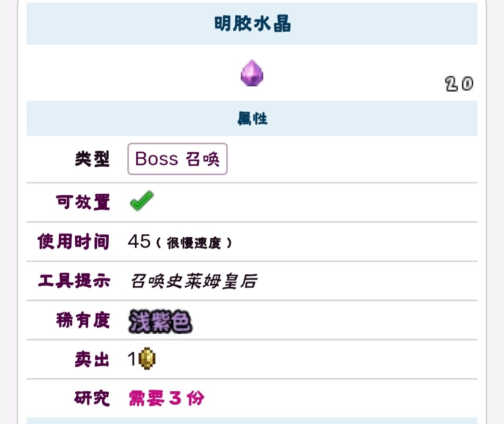Click the green placeable checkmark icon

(141, 201)
